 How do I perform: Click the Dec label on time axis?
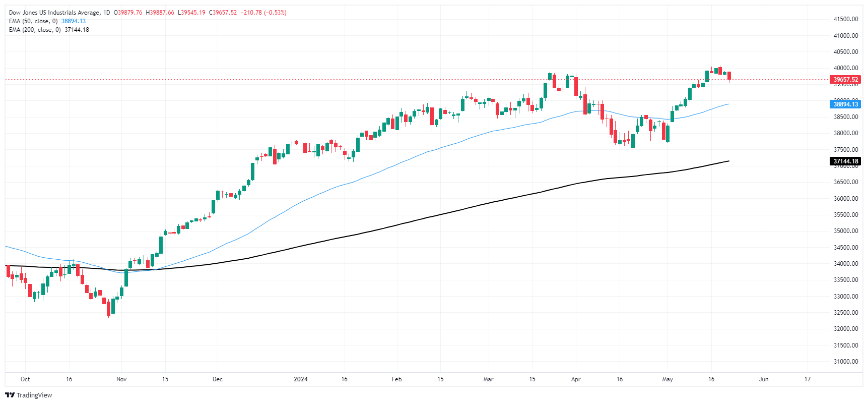tap(217, 379)
